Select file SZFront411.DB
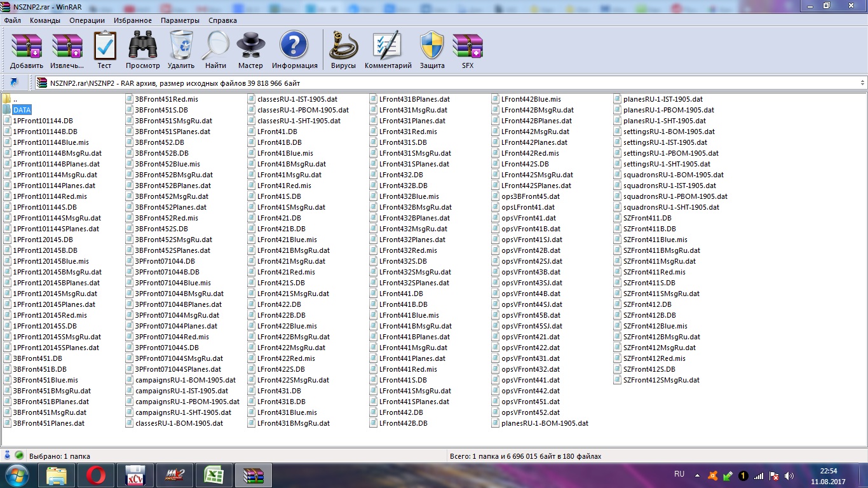This screenshot has width=868, height=488. [642, 218]
